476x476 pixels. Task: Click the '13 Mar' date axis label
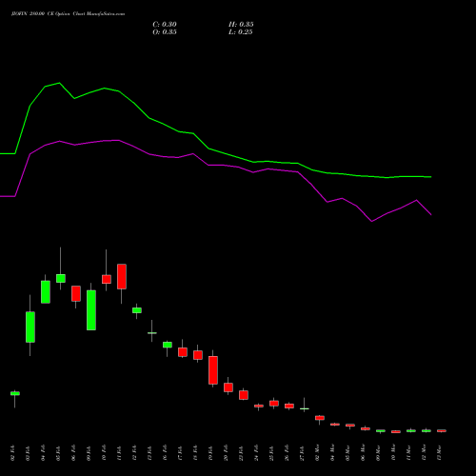(x=439, y=453)
